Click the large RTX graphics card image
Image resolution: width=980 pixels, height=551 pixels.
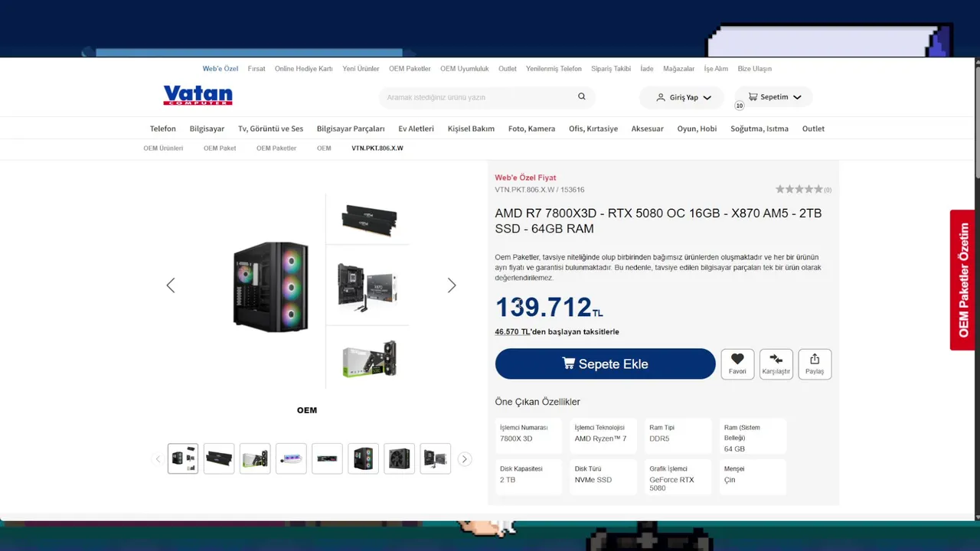[x=369, y=358]
